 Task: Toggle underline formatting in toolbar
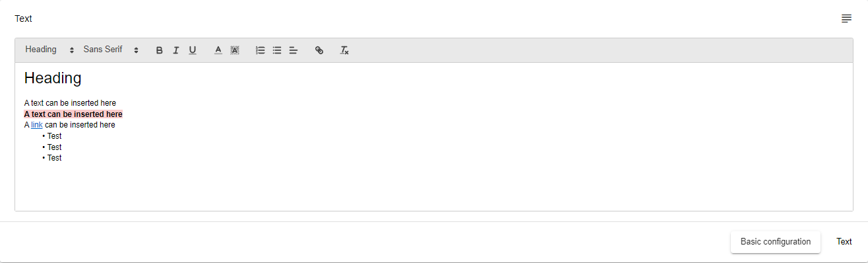pyautogui.click(x=193, y=50)
